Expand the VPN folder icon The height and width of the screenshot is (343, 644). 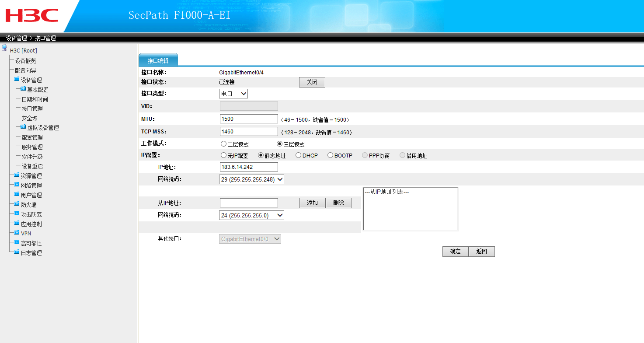17,233
